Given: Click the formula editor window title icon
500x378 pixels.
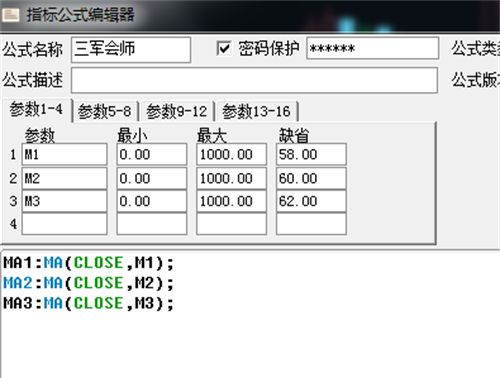Looking at the screenshot, I should click(x=11, y=15).
